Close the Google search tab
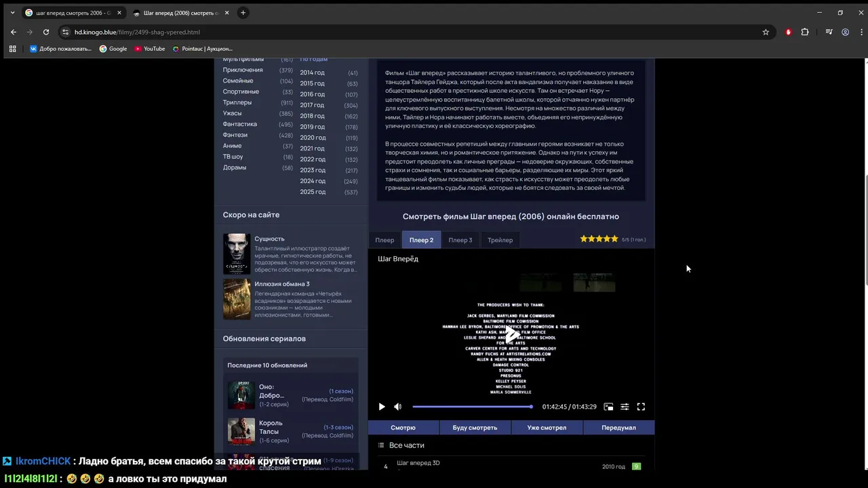 (119, 13)
